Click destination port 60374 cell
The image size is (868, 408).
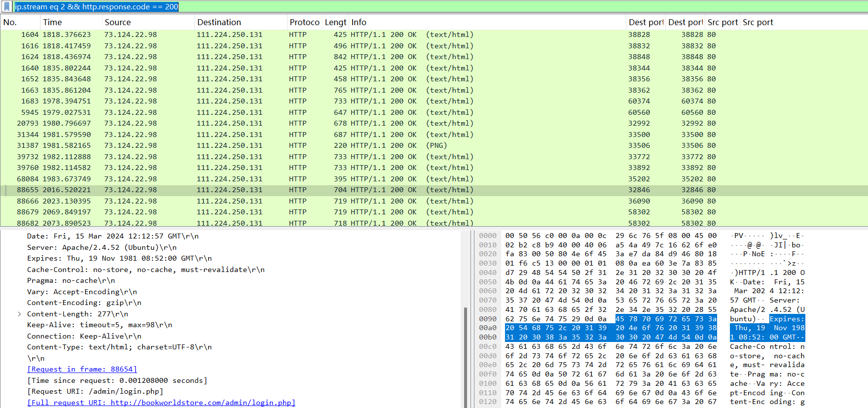639,101
